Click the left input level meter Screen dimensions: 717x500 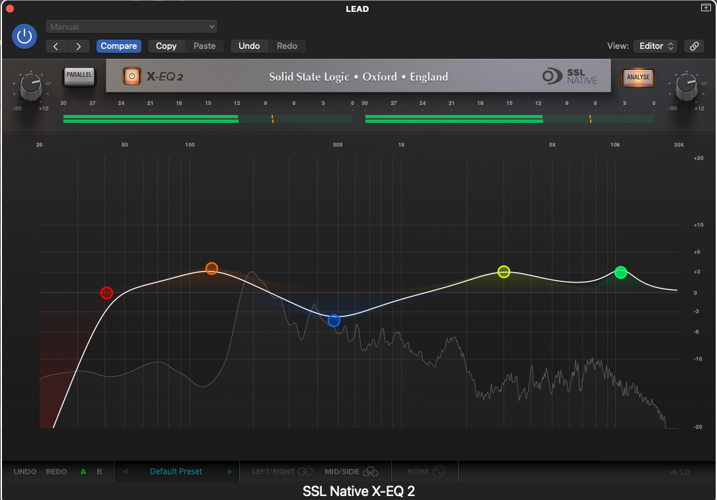click(208, 119)
